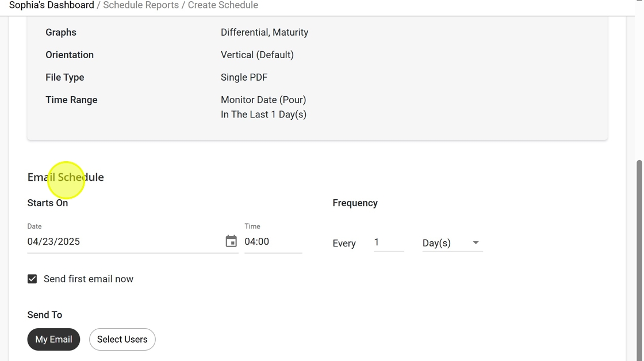Go to Sophia's Dashboard breadcrumb
This screenshot has height=361, width=644.
coord(51,5)
